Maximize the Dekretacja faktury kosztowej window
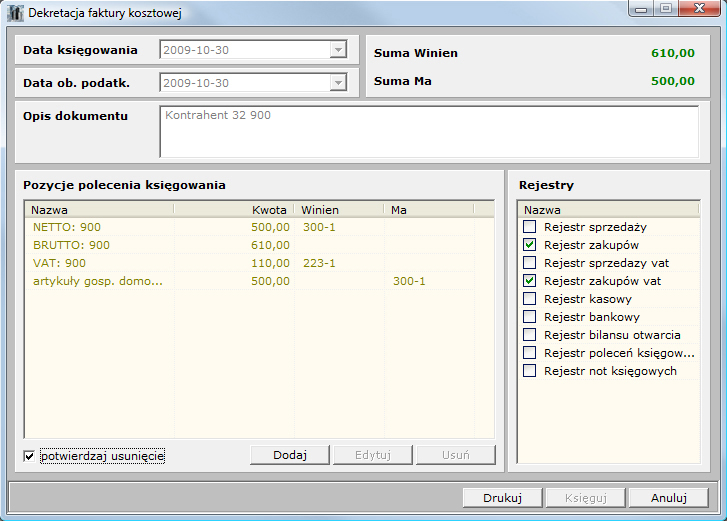This screenshot has height=521, width=727. coord(666,8)
